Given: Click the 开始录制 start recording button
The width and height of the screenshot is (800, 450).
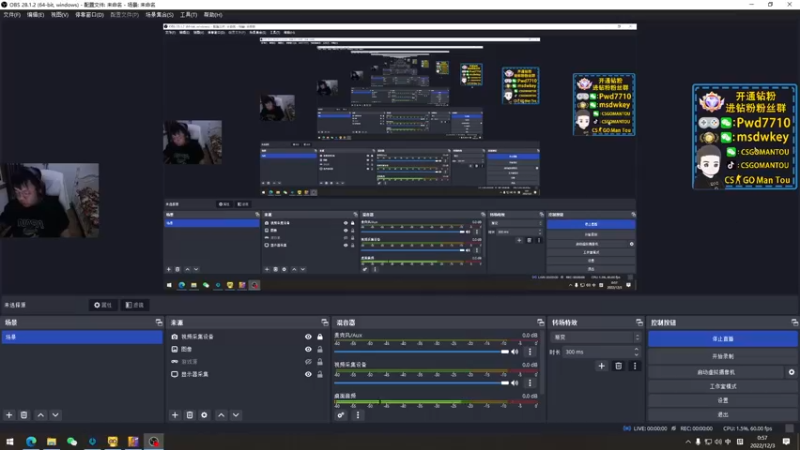Looking at the screenshot, I should [x=722, y=356].
